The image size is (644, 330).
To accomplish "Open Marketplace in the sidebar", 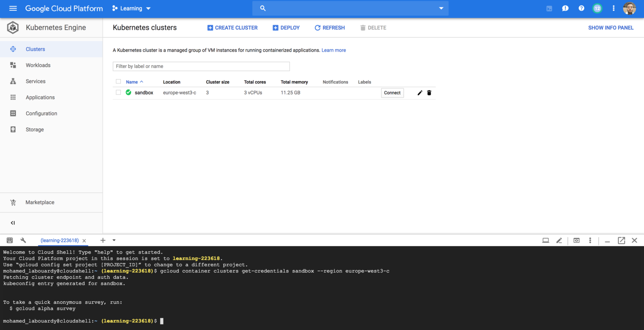I will [51, 202].
